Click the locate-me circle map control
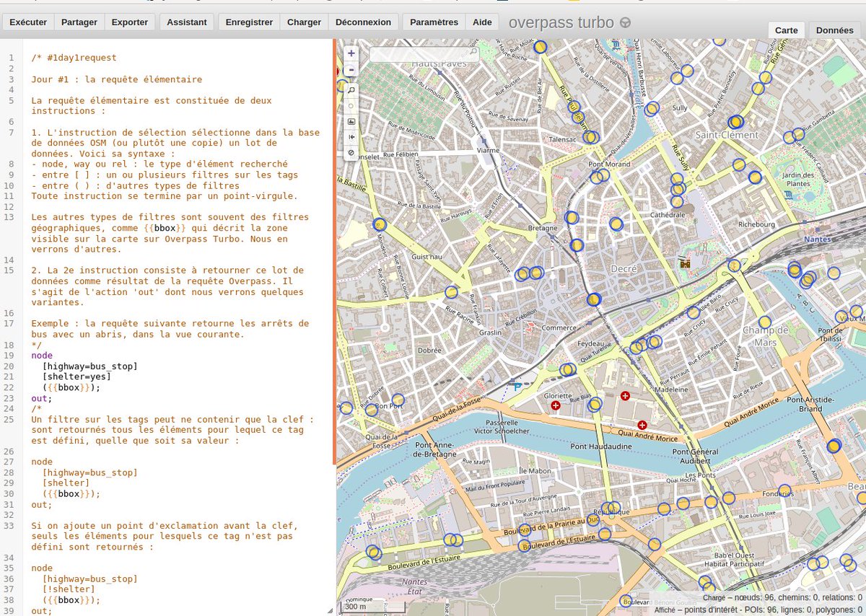866x616 pixels. pos(351,105)
